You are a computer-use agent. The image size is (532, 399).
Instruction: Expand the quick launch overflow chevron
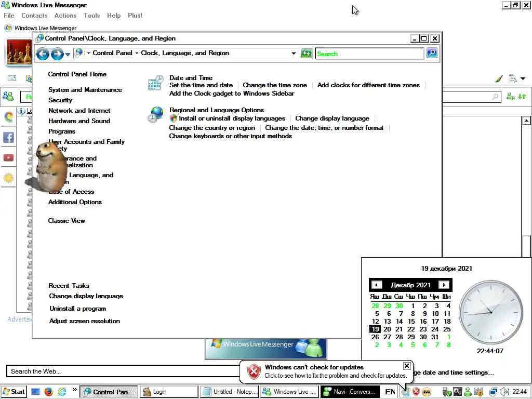point(75,389)
